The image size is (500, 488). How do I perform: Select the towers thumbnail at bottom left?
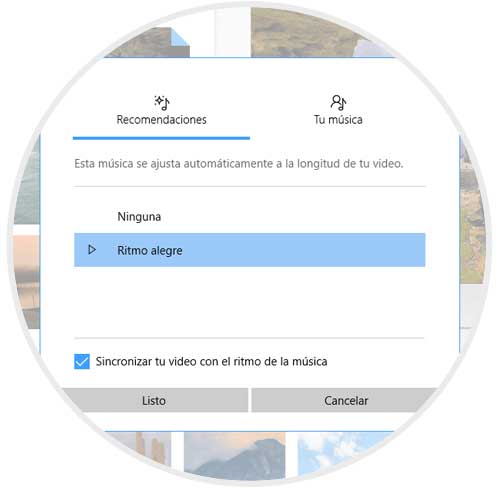143,448
